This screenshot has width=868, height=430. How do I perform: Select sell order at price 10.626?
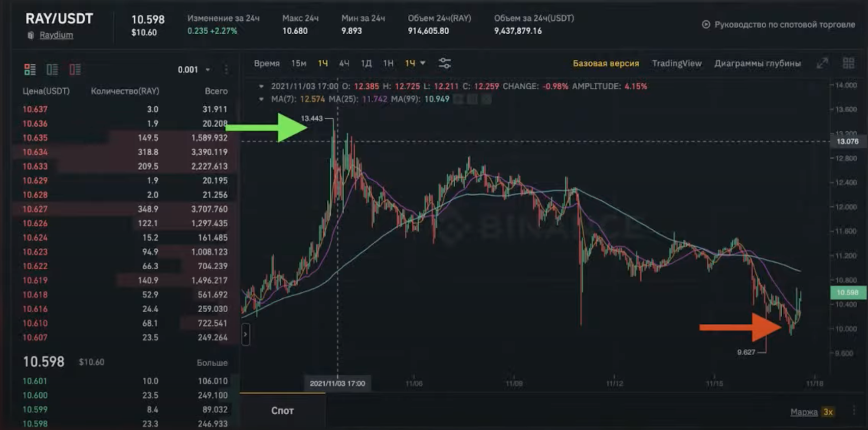pyautogui.click(x=125, y=224)
